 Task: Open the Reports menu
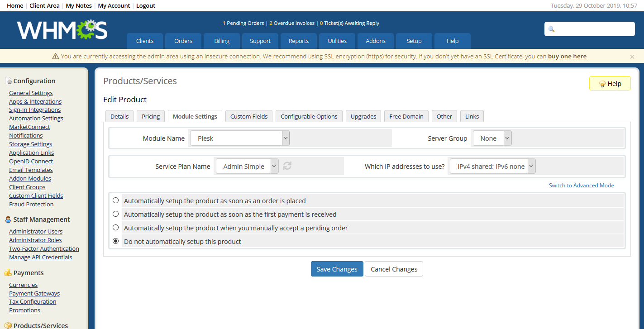click(x=299, y=41)
